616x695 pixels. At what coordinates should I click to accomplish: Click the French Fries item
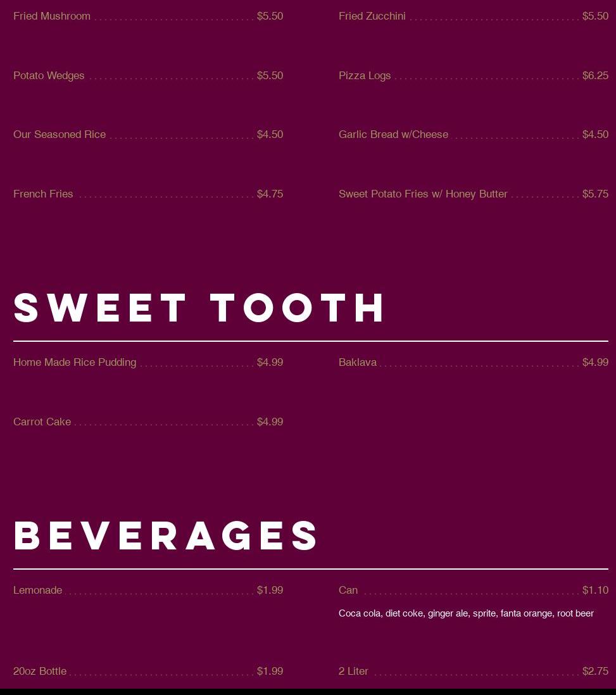tap(43, 194)
